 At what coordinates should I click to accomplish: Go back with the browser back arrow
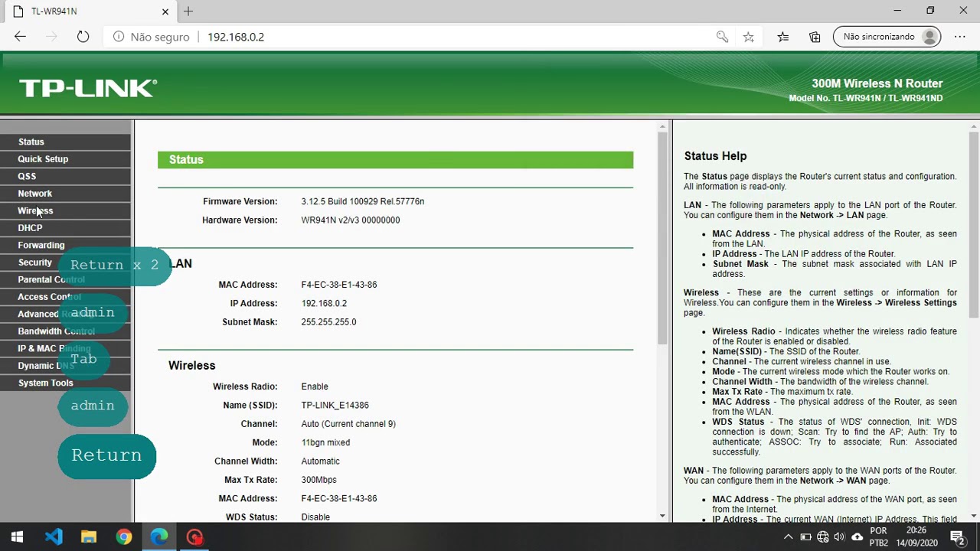[21, 37]
